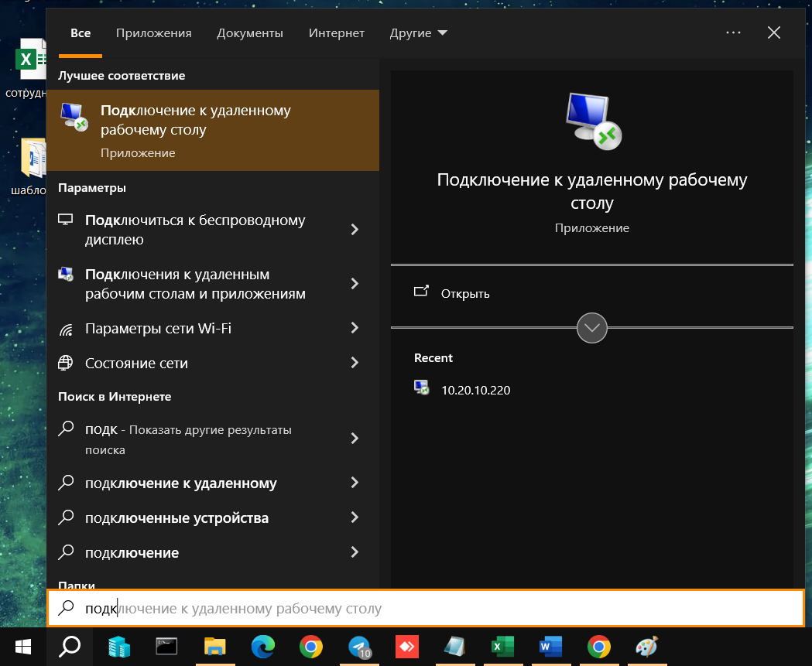This screenshot has height=666, width=812.
Task: Click 'Открыть' to launch Remote Desktop
Action: [x=464, y=294]
